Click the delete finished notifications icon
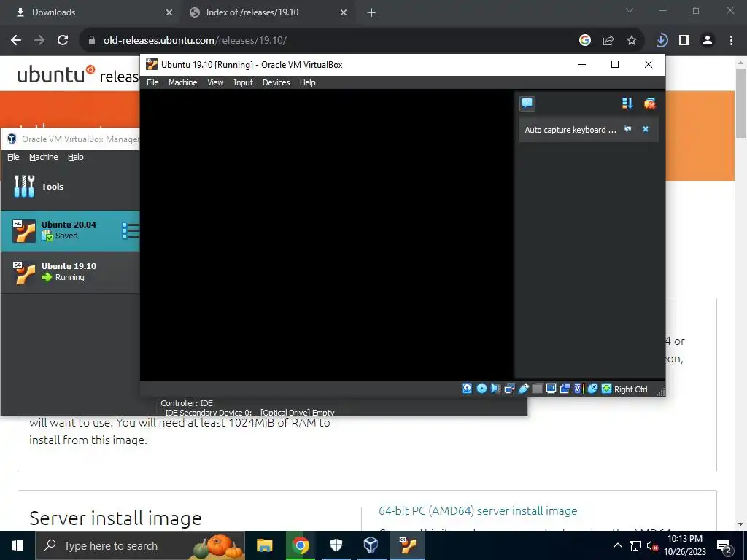Image resolution: width=747 pixels, height=560 pixels. pyautogui.click(x=649, y=104)
